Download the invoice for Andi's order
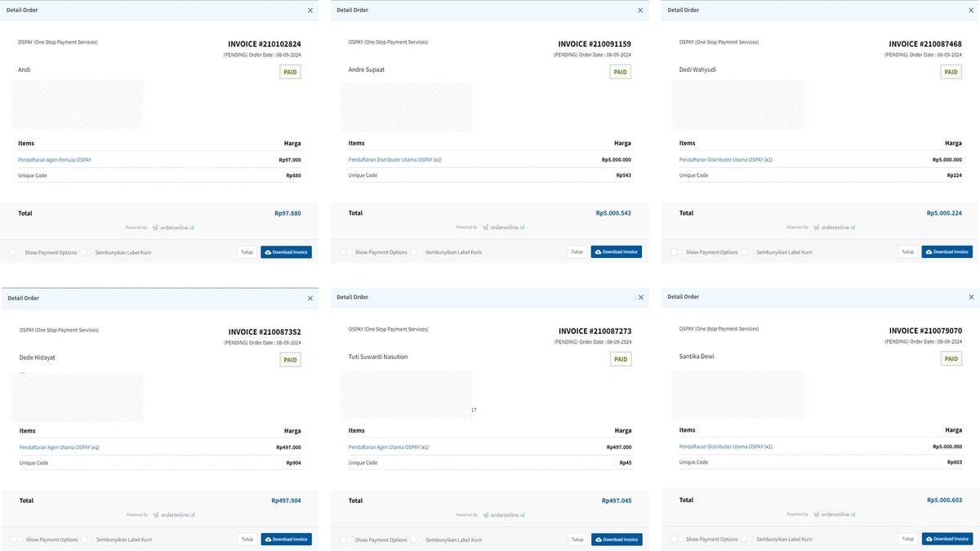This screenshot has height=551, width=980. [286, 252]
